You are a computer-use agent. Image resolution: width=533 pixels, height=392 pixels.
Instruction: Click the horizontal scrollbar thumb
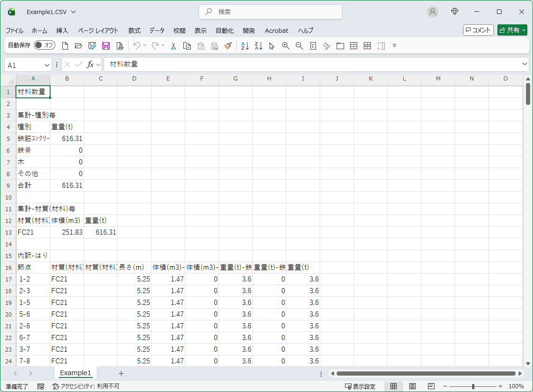pyautogui.click(x=426, y=374)
